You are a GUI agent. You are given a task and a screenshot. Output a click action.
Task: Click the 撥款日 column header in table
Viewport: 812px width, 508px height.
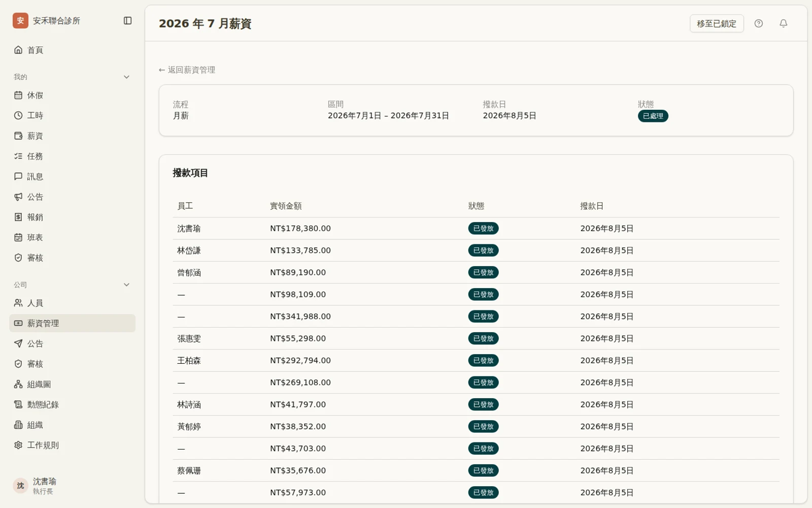tap(592, 206)
